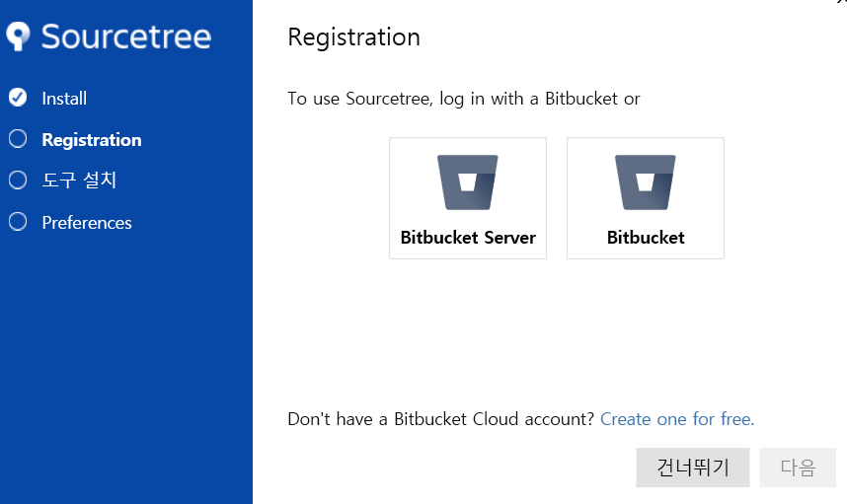847x504 pixels.
Task: Click the Bitbucket cloud bucket icon
Action: click(646, 182)
